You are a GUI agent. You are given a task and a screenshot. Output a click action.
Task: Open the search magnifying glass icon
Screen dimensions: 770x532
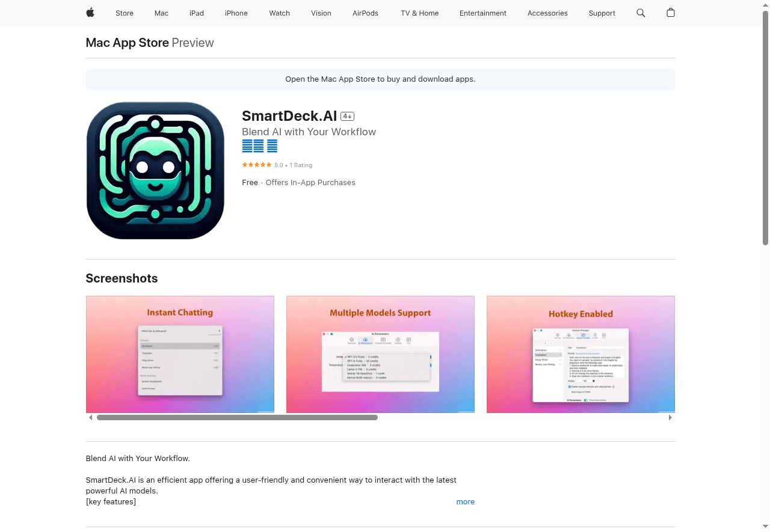point(641,13)
